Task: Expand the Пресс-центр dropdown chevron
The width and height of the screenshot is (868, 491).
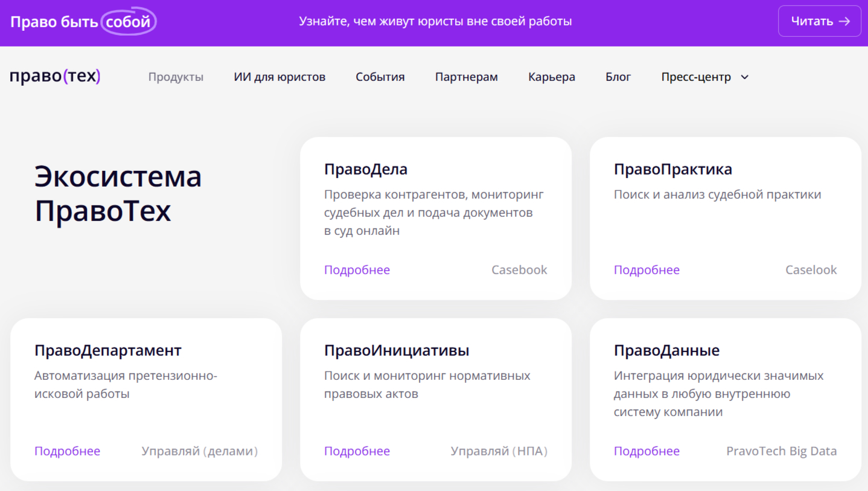Action: click(x=744, y=77)
